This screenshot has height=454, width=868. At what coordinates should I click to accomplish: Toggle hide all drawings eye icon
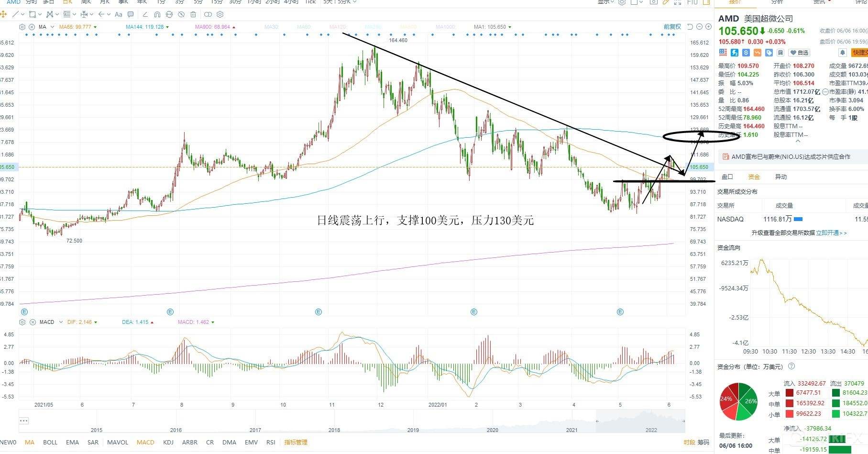point(181,14)
